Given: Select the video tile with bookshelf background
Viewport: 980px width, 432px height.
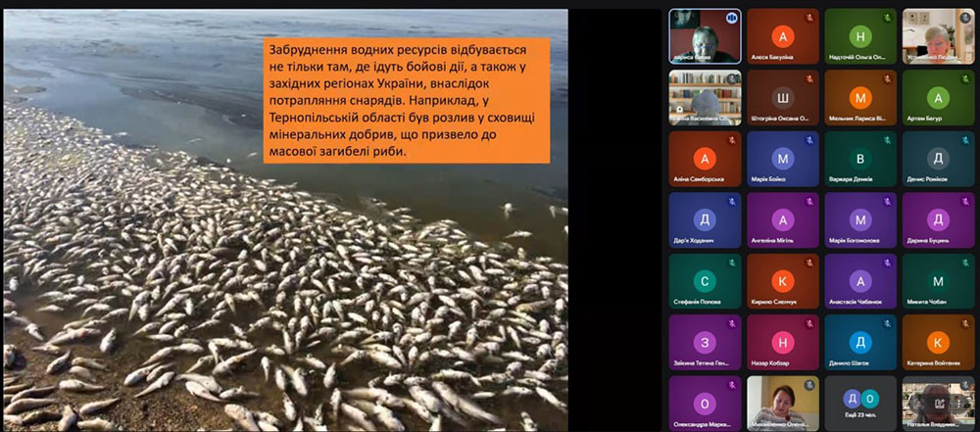Looking at the screenshot, I should point(705,98).
